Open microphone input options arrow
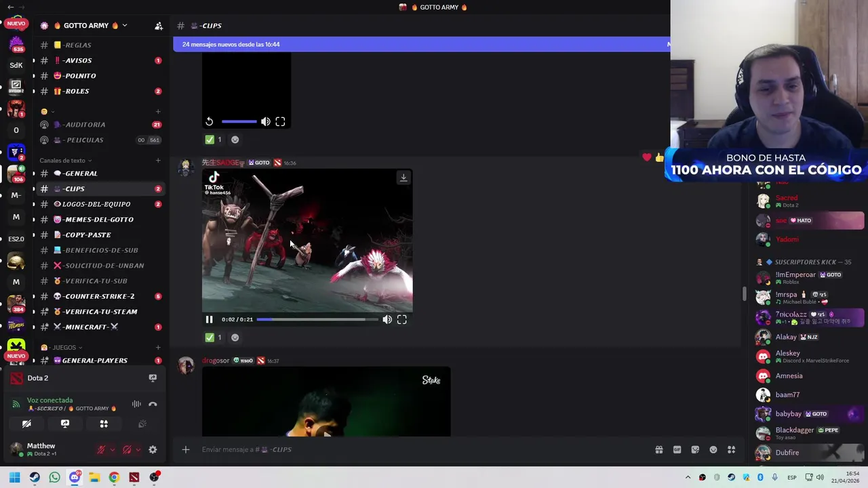Screen dimensions: 868x488 point(113,449)
